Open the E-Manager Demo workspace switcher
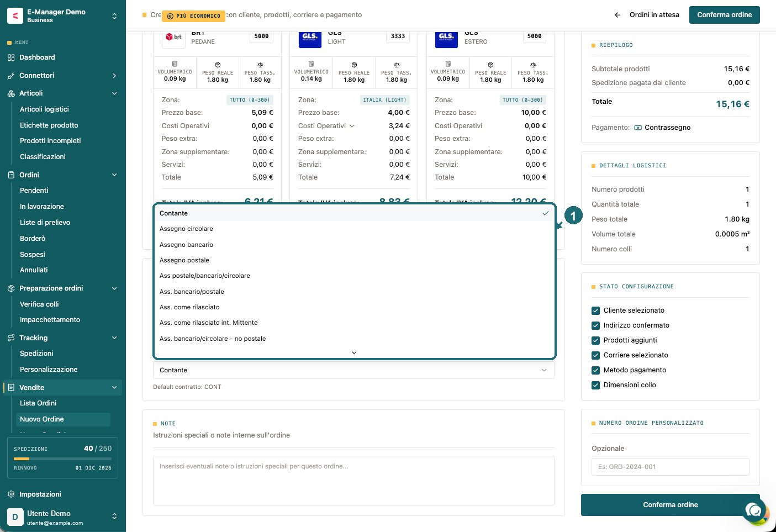 coord(114,16)
